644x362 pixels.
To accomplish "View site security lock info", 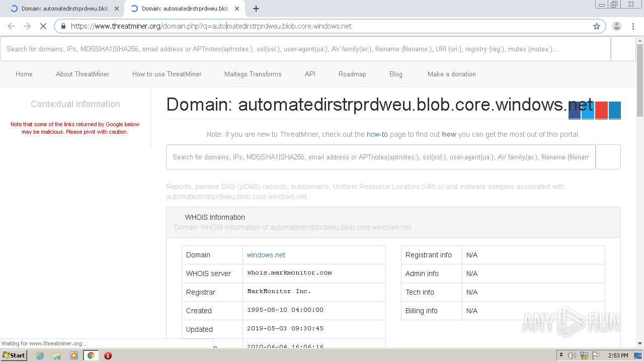I will tap(63, 26).
